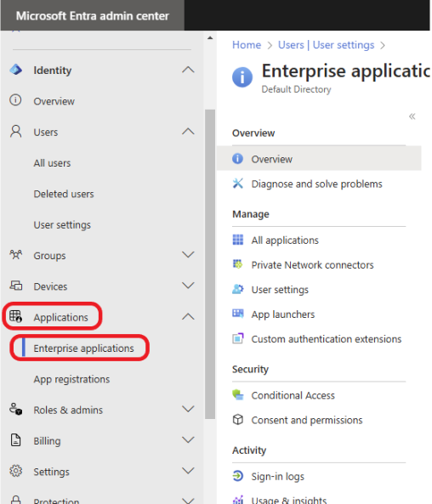Click the Overview info icon in blade menu

click(238, 158)
